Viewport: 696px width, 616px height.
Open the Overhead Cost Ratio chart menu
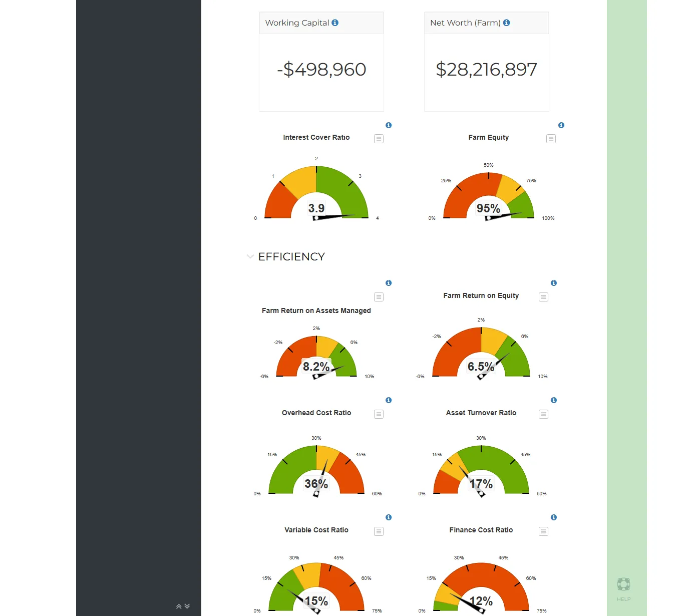[x=379, y=414]
